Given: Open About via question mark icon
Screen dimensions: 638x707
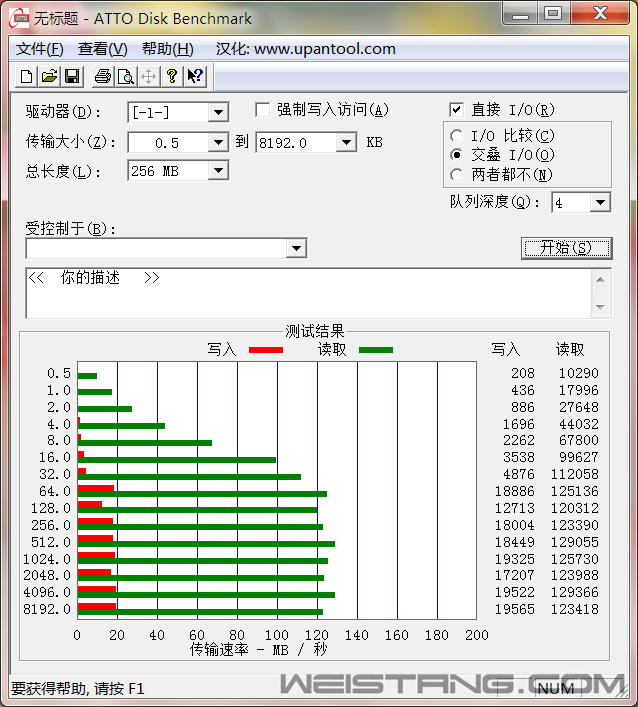Looking at the screenshot, I should (x=172, y=76).
